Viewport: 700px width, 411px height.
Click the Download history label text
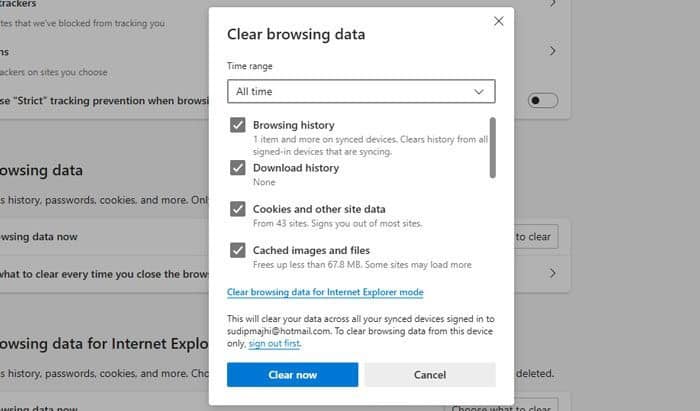(x=296, y=168)
